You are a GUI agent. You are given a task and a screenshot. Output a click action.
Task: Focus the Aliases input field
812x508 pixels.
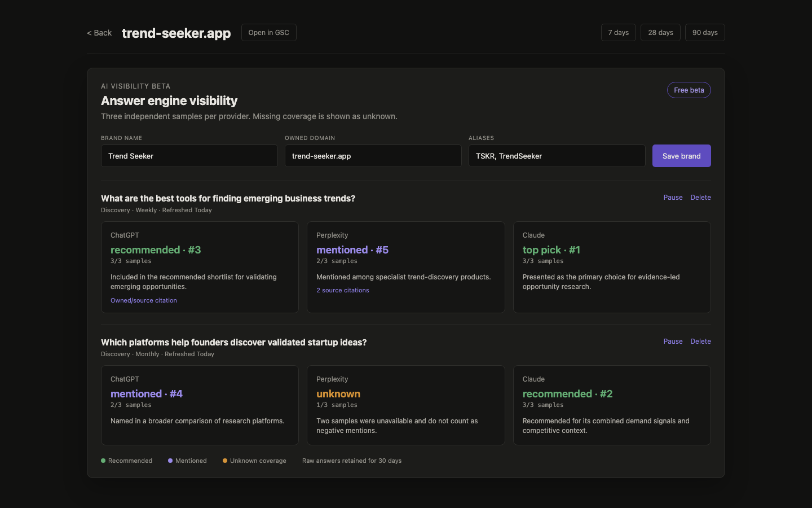click(x=557, y=156)
